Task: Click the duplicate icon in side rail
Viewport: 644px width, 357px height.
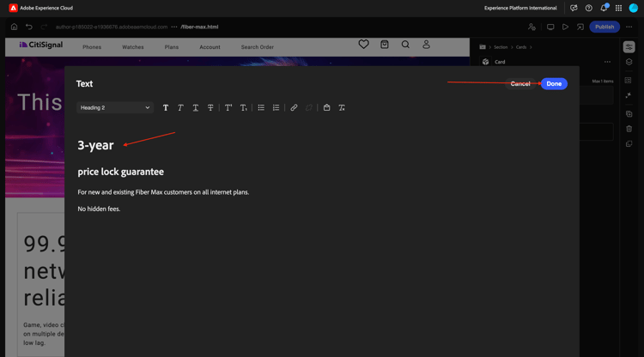Action: pyautogui.click(x=629, y=143)
